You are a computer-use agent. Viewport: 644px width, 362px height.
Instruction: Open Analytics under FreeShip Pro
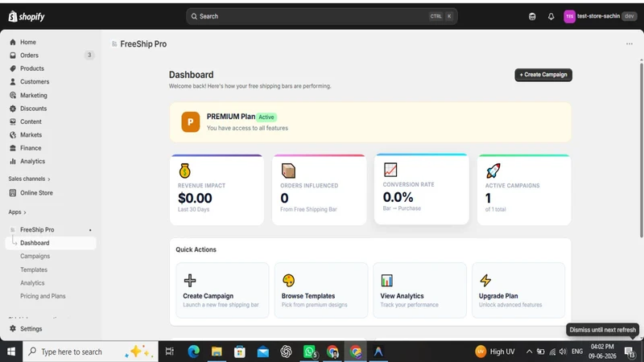tap(32, 283)
